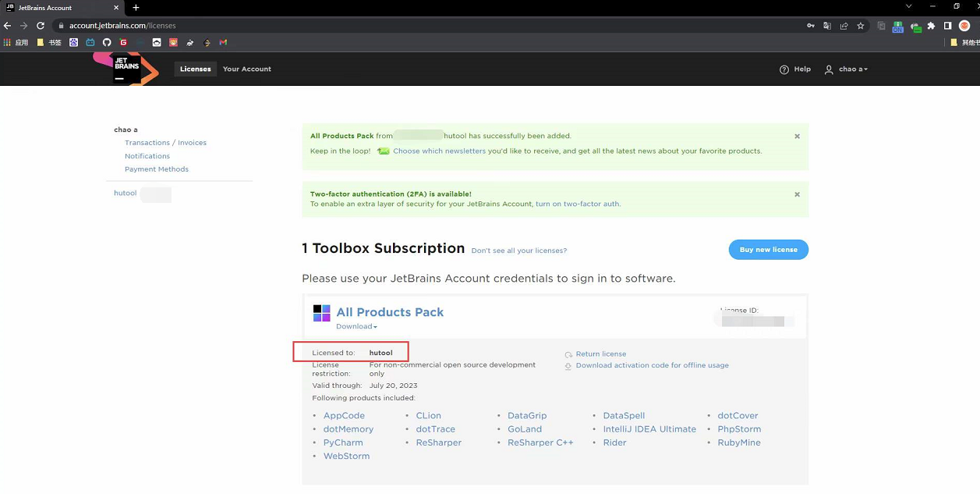Switch to the Your Account tab
This screenshot has width=980, height=494.
pyautogui.click(x=247, y=69)
